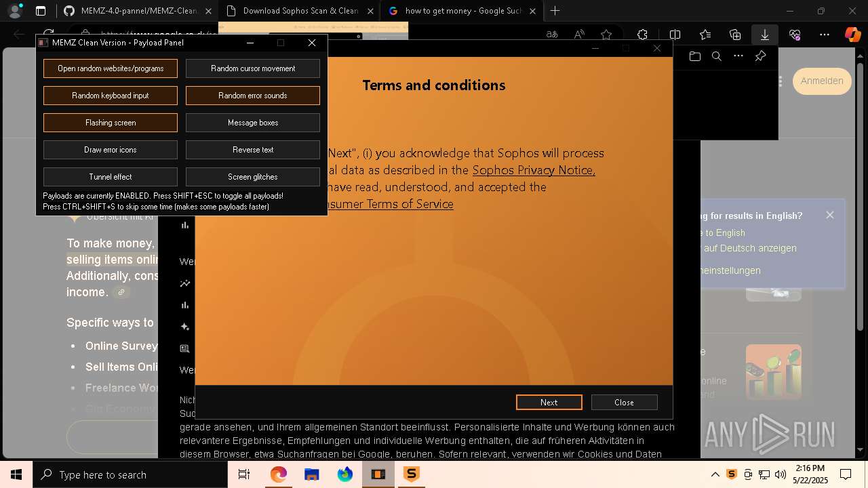Search downloads magnifier icon
The height and width of the screenshot is (488, 868).
pos(716,56)
